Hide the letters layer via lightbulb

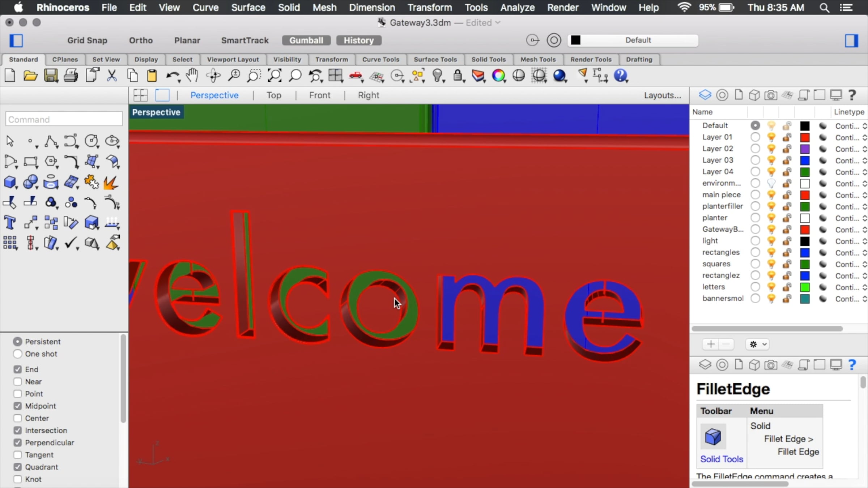click(x=771, y=287)
